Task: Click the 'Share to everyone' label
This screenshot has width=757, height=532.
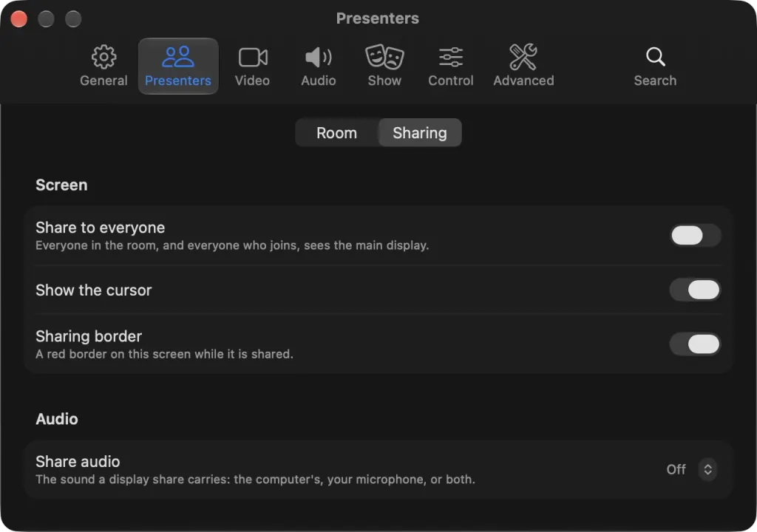Action: tap(101, 228)
